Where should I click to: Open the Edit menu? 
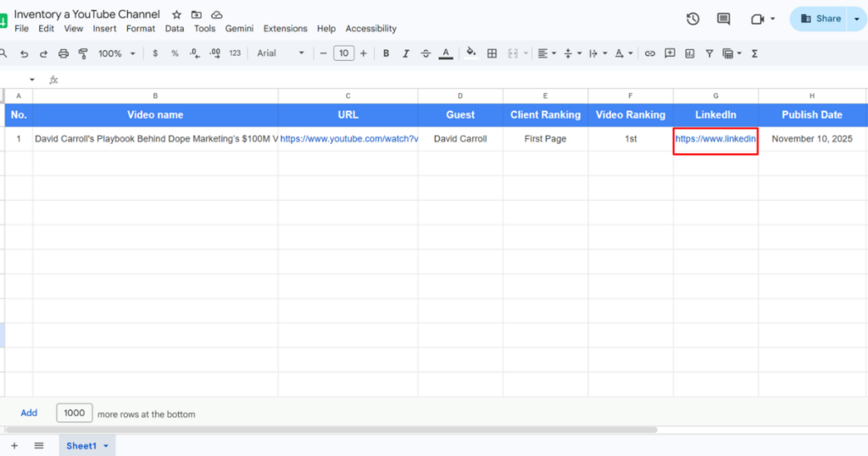pyautogui.click(x=46, y=29)
